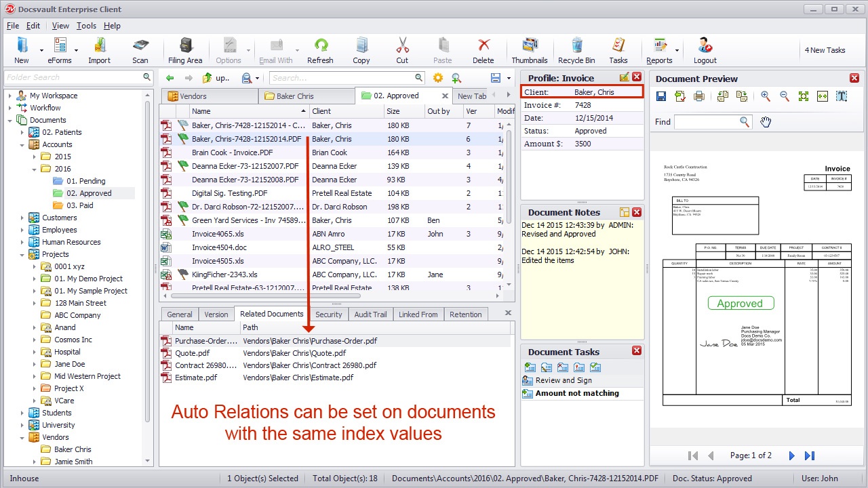The image size is (868, 488).
Task: Select the pan hand tool in preview
Action: [766, 121]
